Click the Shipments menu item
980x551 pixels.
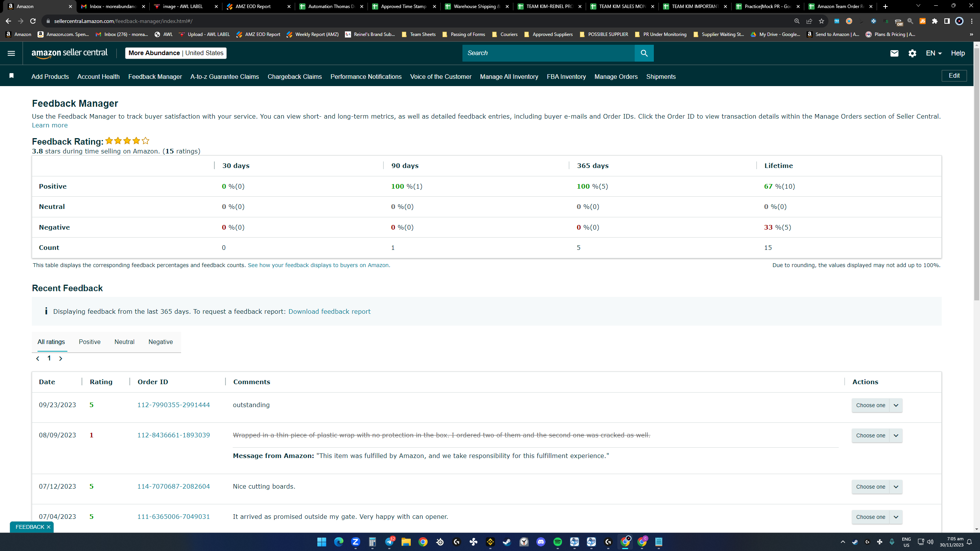point(661,77)
